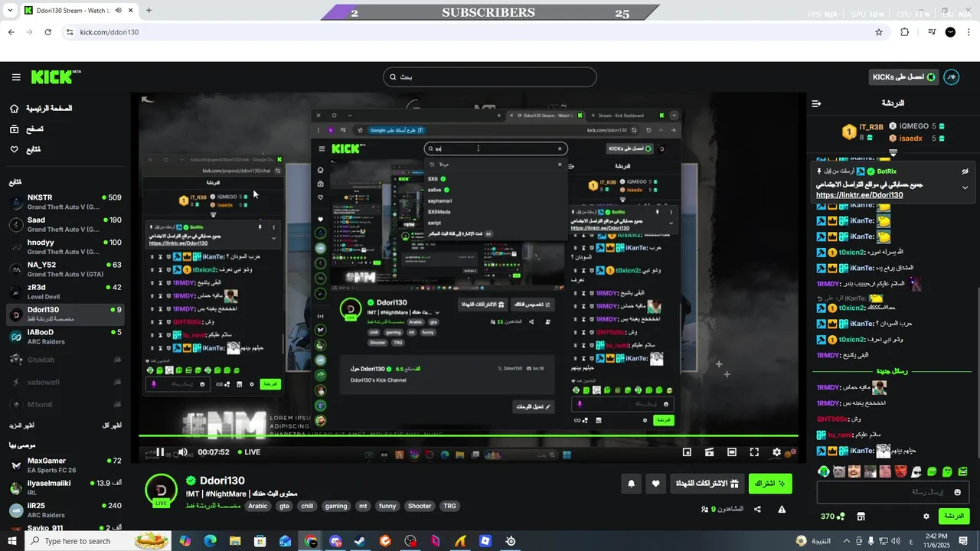Screen dimensions: 980x551
Task: Open zR3d channel playing Level Devil
Action: [65, 292]
